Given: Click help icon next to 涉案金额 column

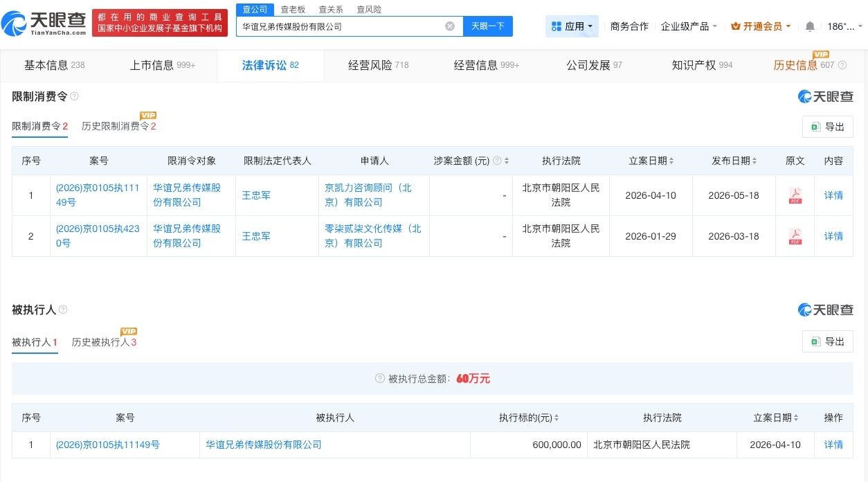Looking at the screenshot, I should click(496, 161).
